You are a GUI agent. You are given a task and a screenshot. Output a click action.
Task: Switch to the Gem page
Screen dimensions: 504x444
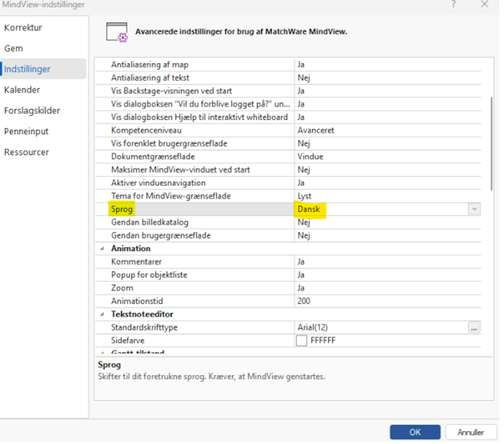(14, 48)
